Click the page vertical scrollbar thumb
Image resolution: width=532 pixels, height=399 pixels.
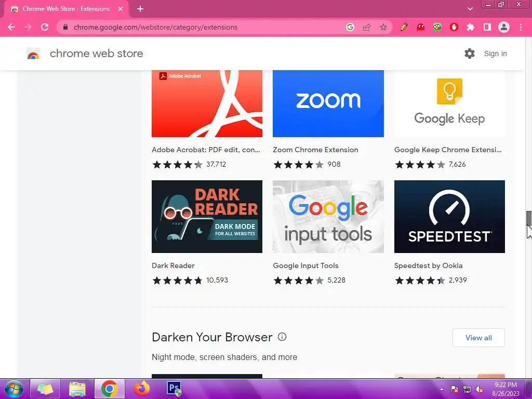(x=528, y=218)
